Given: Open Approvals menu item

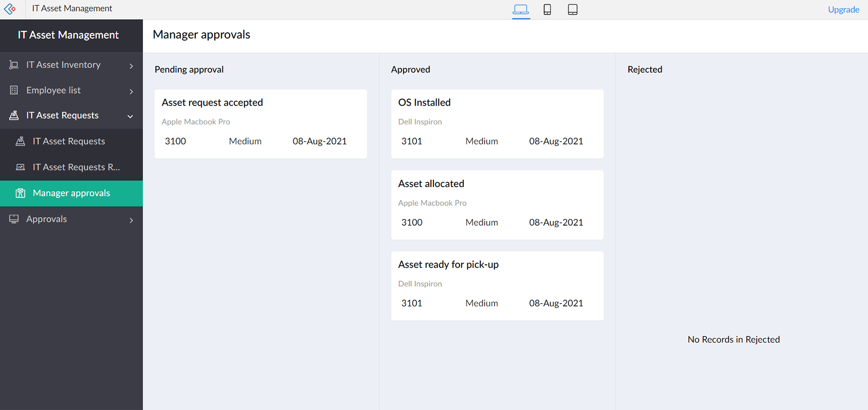Looking at the screenshot, I should (x=71, y=219).
